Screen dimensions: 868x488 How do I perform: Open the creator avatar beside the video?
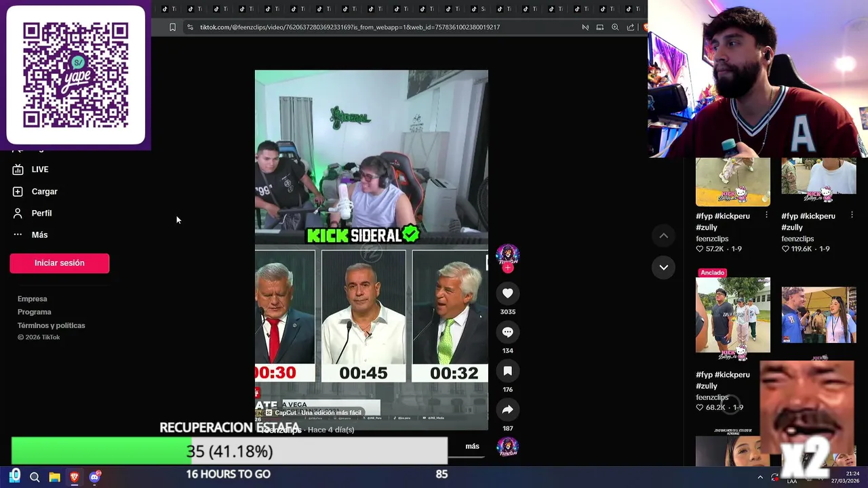coord(507,254)
